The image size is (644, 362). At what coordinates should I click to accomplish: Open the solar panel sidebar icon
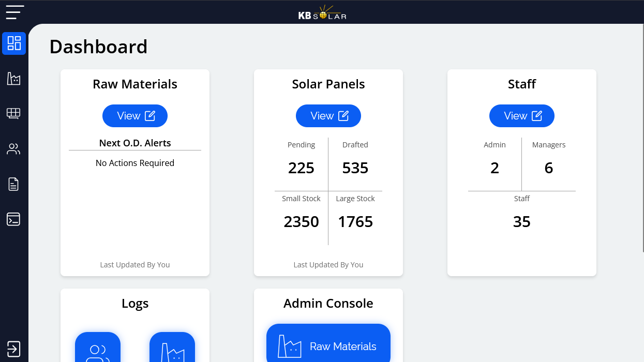tap(13, 114)
